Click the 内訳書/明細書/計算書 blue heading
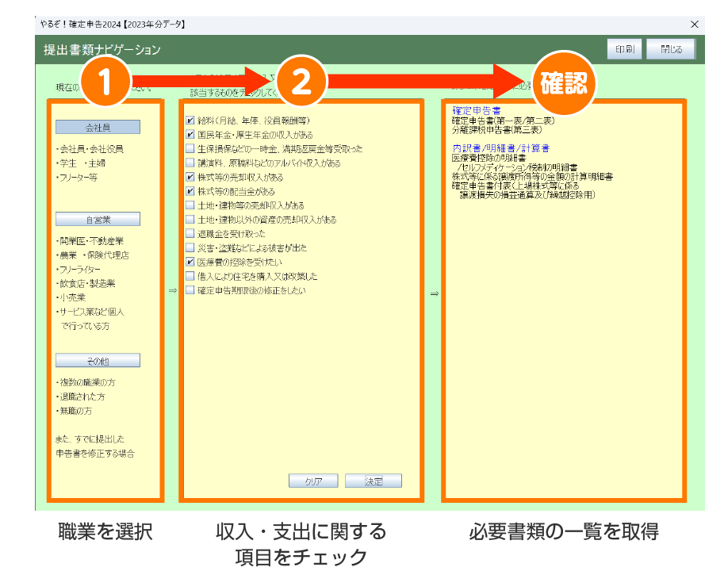Image resolution: width=728 pixels, height=571 pixels. 501,148
